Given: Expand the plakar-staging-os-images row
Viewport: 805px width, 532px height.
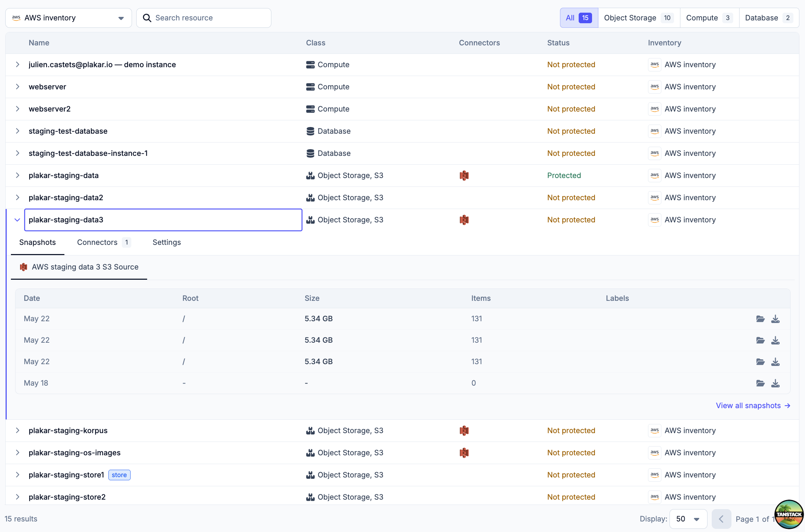Looking at the screenshot, I should tap(17, 453).
